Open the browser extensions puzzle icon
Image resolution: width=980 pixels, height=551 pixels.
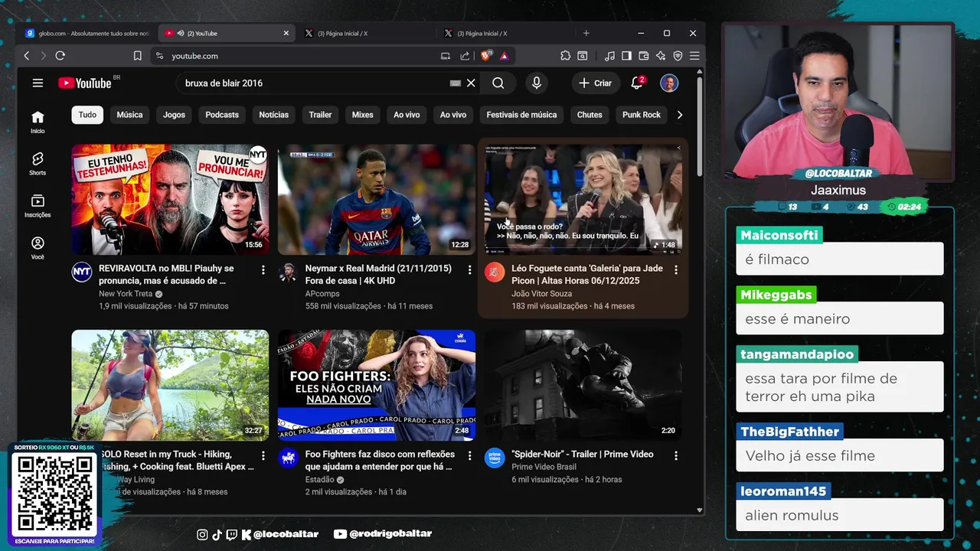(566, 56)
